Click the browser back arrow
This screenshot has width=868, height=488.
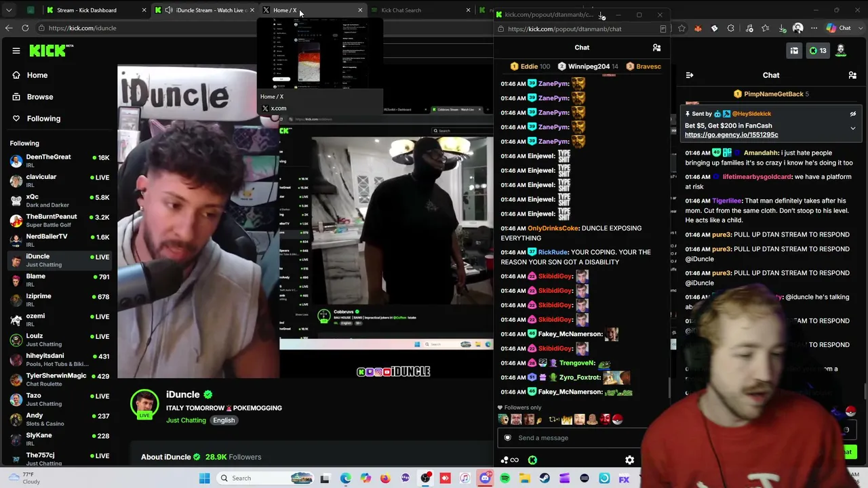(9, 28)
